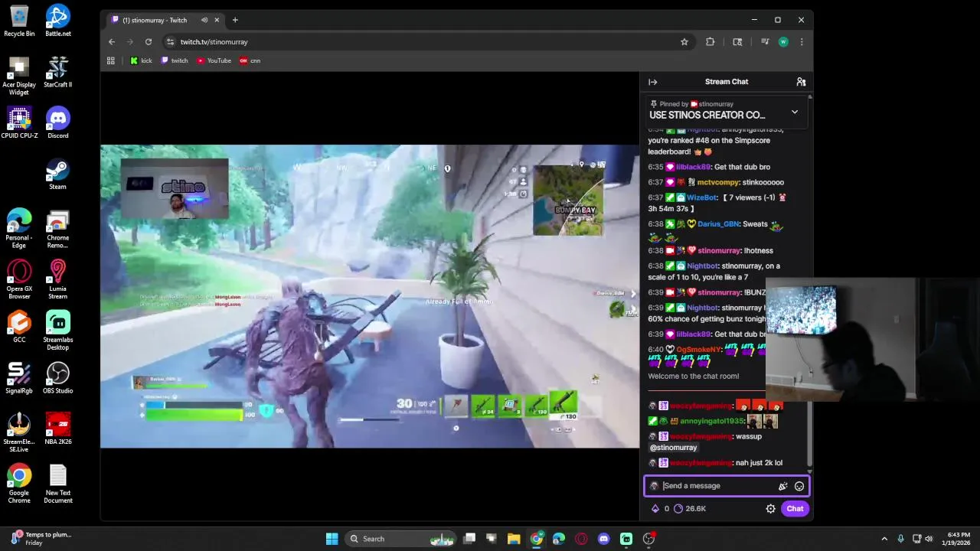Viewport: 980px width, 551px height.
Task: Click username Darius_GBN in chat
Action: pos(718,224)
